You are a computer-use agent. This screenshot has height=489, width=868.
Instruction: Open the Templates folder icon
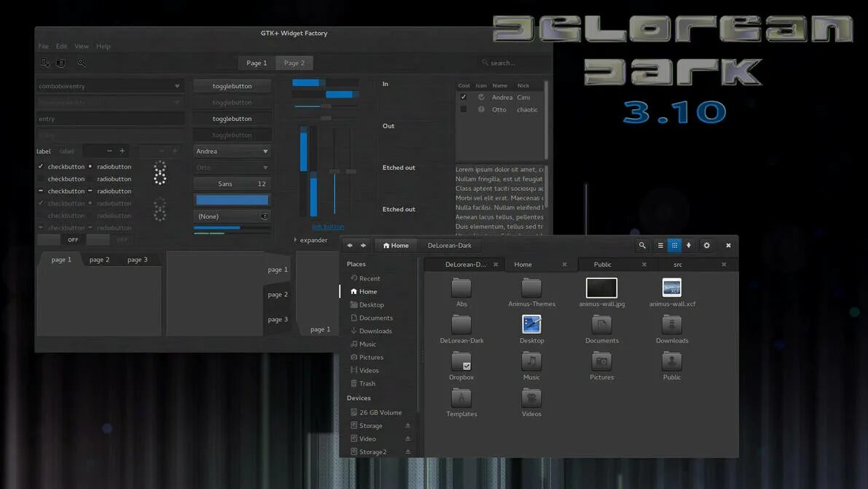[x=461, y=397]
